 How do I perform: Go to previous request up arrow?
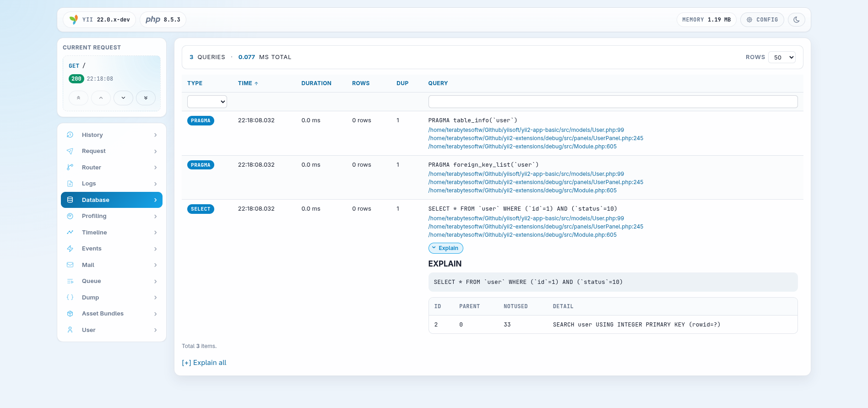pos(101,98)
